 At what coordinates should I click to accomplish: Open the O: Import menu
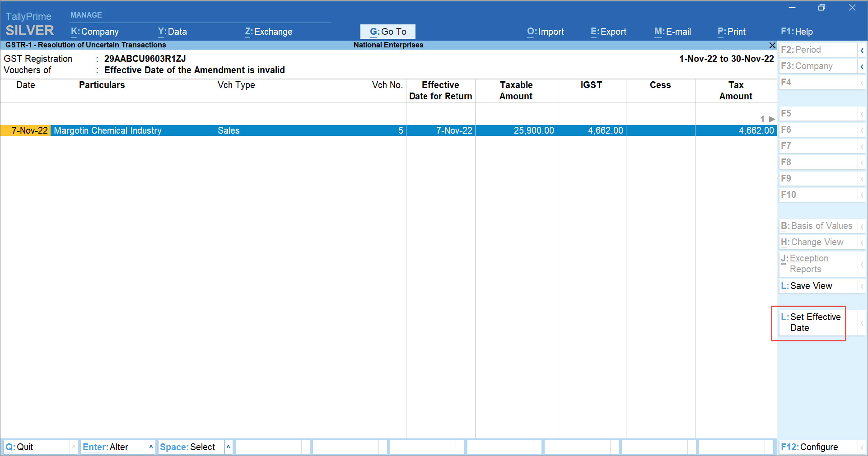click(x=546, y=32)
